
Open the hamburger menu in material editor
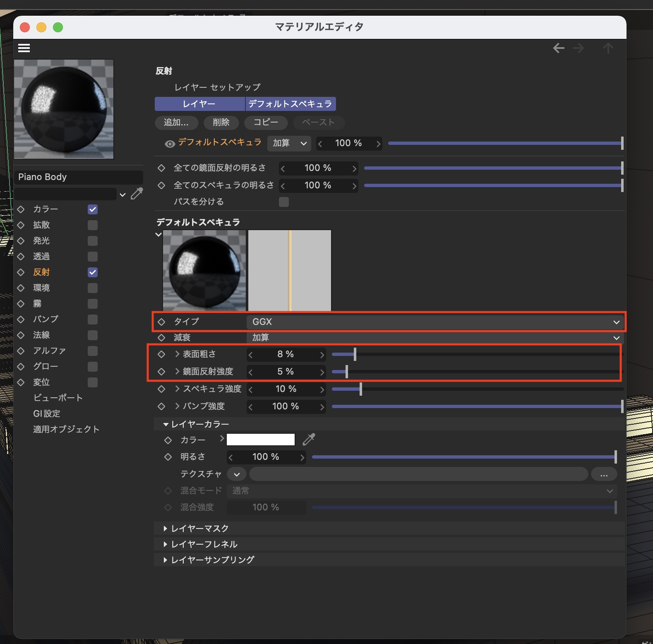(24, 48)
